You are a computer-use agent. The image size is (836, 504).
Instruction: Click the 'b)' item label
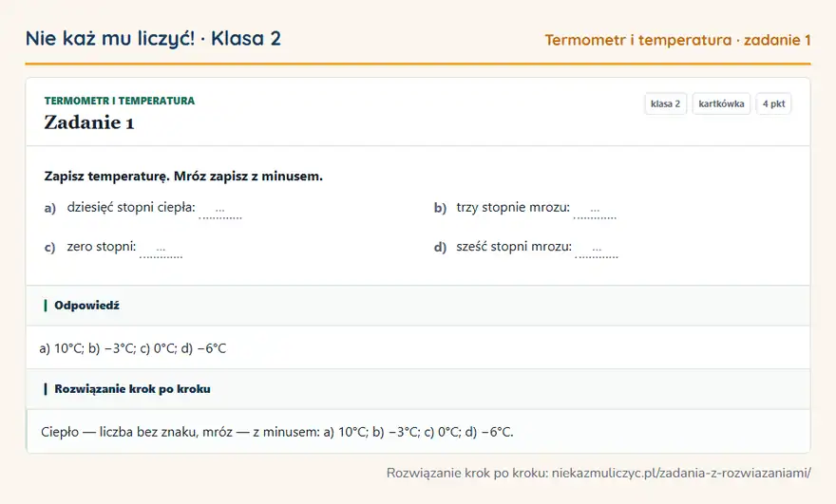[440, 208]
